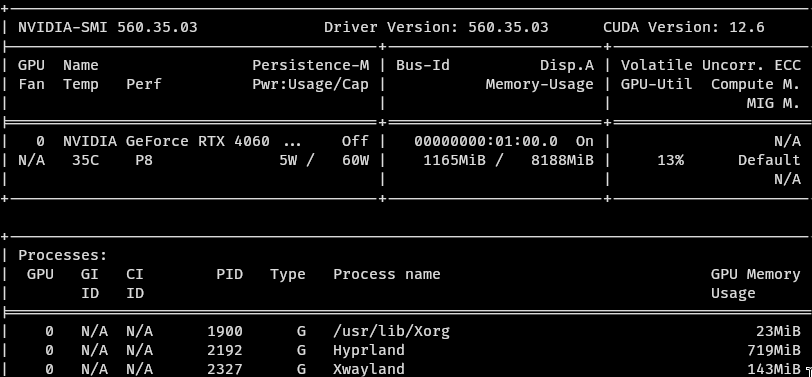Click the 35C temperature value
The height and width of the screenshot is (377, 812).
point(85,161)
